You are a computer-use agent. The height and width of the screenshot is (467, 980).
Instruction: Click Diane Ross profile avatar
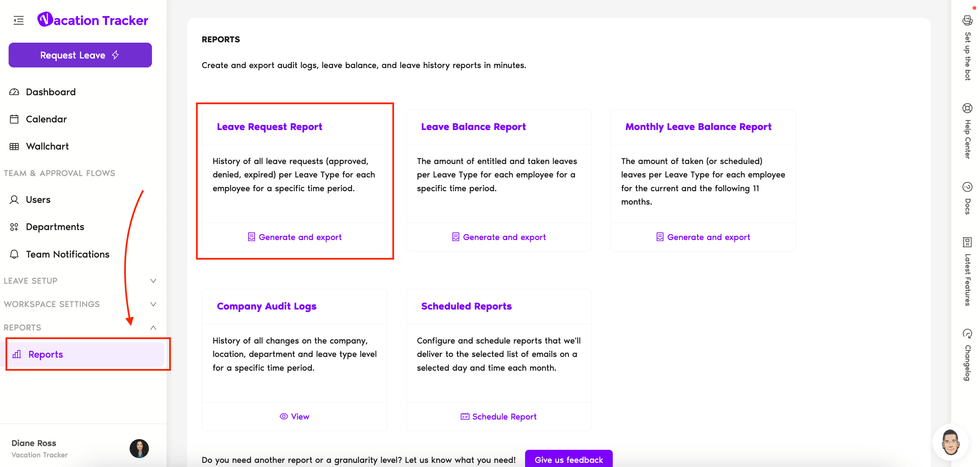tap(139, 448)
